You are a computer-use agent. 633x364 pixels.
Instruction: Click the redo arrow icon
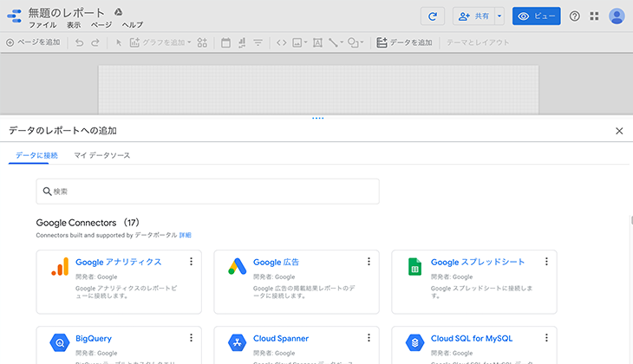coord(95,42)
